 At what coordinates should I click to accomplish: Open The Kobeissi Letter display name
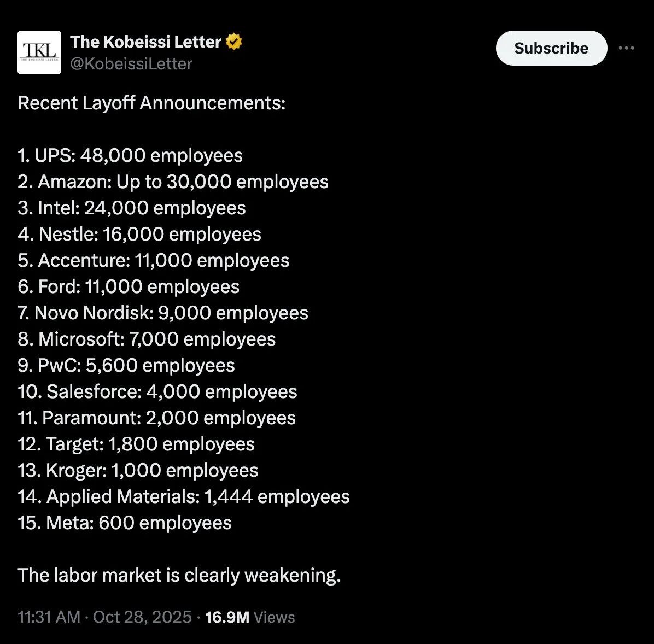click(x=145, y=42)
